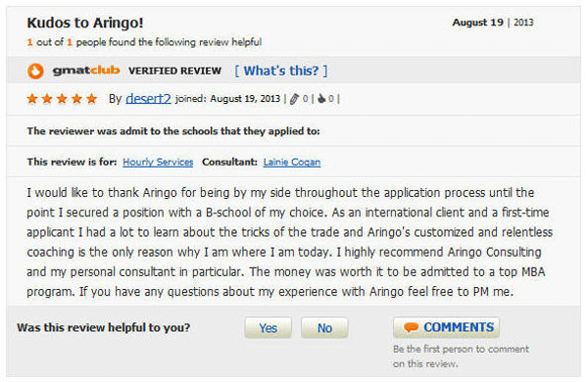The height and width of the screenshot is (382, 588).
Task: Click the VERIFIED REVIEW label
Action: 174,71
